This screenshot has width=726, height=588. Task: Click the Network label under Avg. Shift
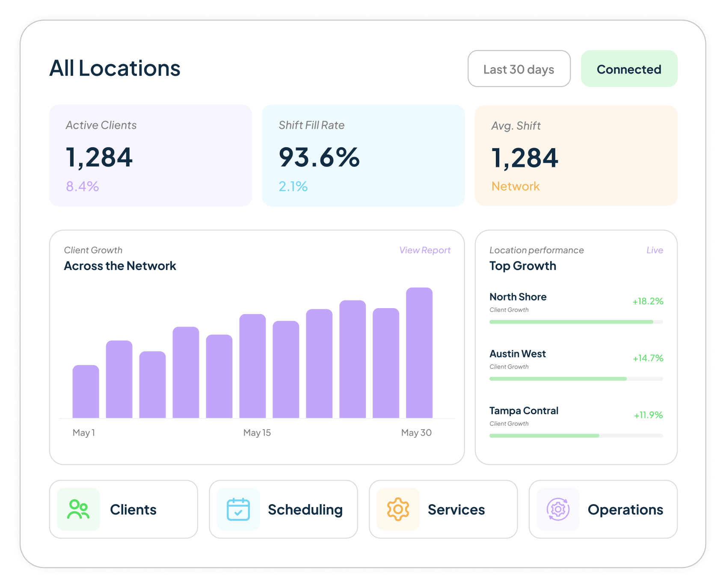click(516, 187)
